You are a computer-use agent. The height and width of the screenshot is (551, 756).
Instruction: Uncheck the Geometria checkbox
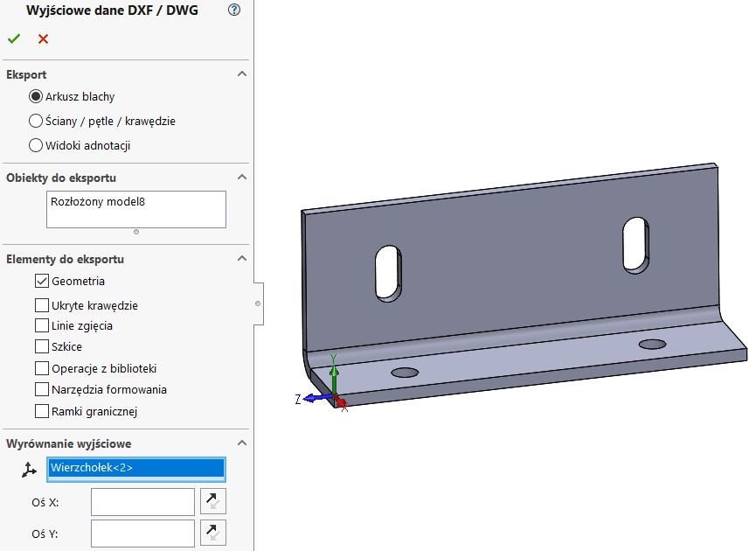click(42, 281)
